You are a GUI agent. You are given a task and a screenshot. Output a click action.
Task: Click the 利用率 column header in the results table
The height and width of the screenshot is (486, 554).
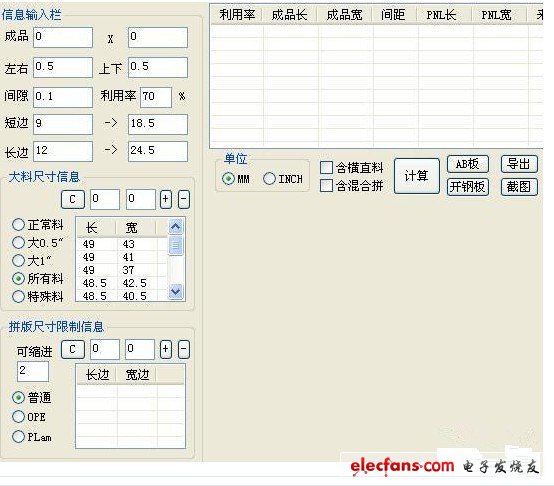click(x=237, y=15)
